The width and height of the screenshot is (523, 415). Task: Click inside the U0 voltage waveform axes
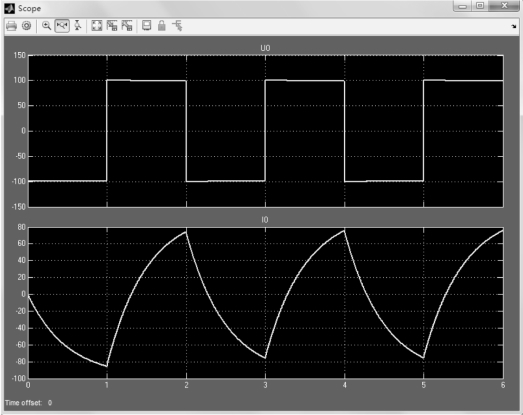pyautogui.click(x=266, y=131)
